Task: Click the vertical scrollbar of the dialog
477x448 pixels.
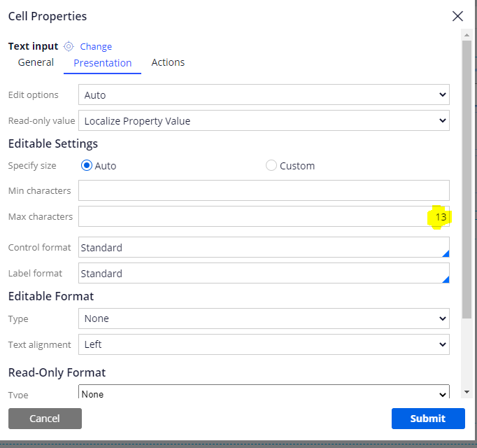Action: (x=467, y=175)
